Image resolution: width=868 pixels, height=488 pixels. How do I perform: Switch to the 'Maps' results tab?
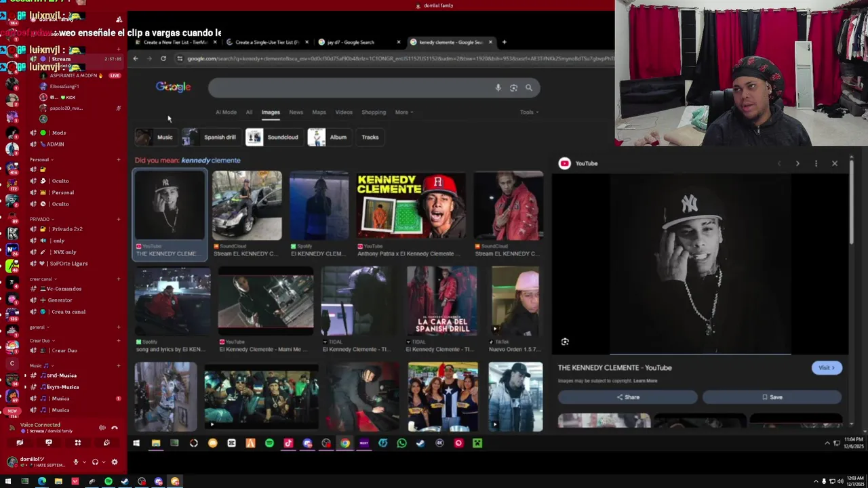(319, 112)
